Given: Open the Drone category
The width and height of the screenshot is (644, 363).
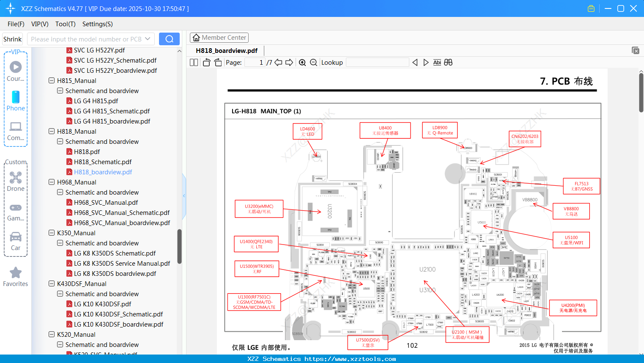Looking at the screenshot, I should click(16, 181).
